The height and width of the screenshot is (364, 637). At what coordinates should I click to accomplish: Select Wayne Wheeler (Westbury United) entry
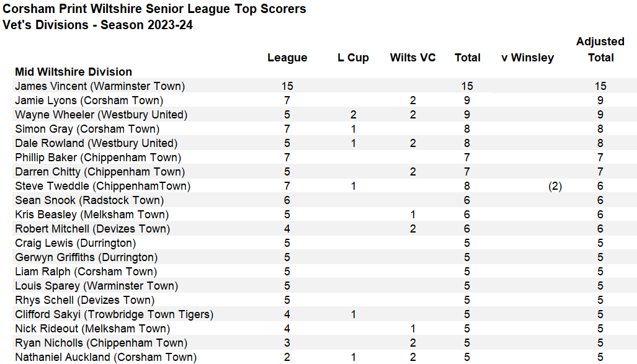pyautogui.click(x=101, y=115)
